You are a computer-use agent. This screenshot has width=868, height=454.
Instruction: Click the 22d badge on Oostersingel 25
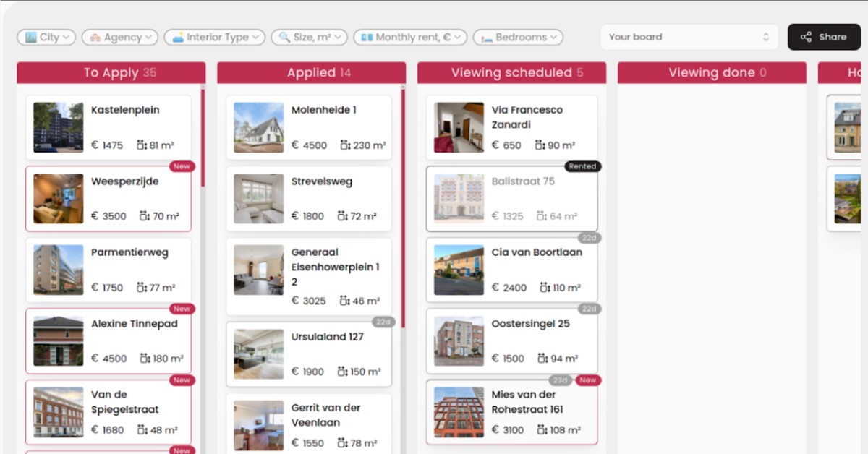point(590,309)
